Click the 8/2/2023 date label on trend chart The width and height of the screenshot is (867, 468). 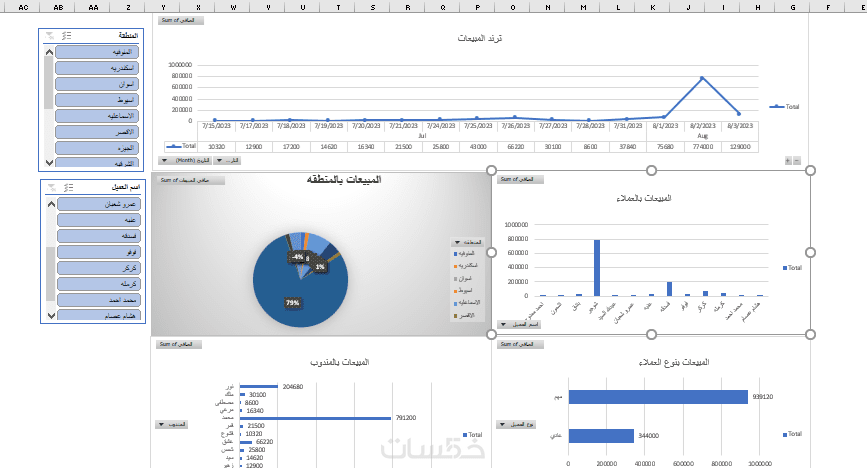point(703,126)
